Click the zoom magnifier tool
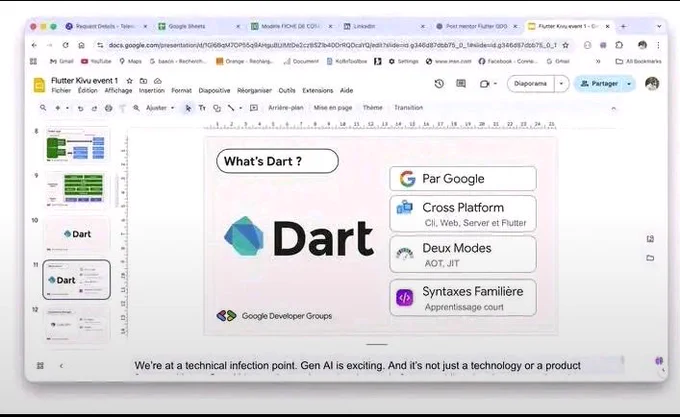This screenshot has height=417, width=680. [136, 108]
